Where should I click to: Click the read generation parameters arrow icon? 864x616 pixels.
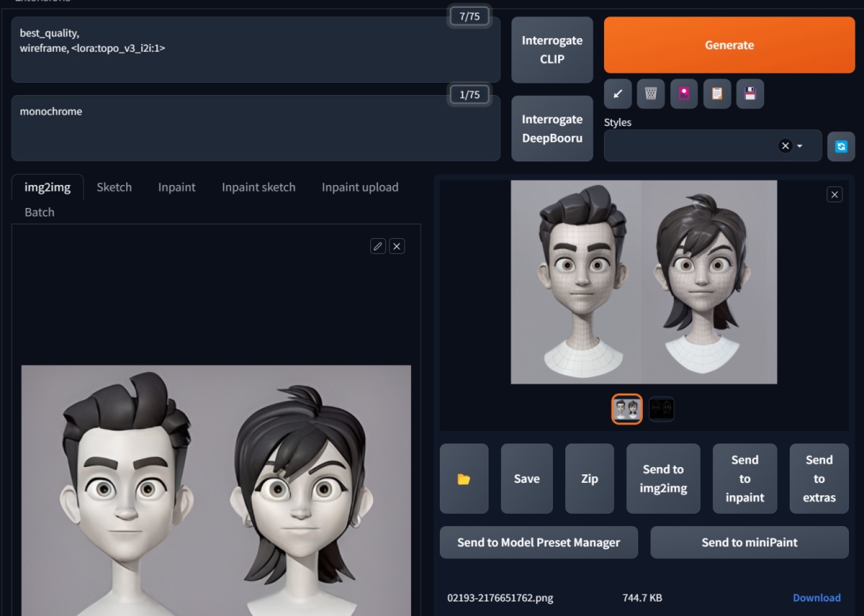pyautogui.click(x=618, y=94)
